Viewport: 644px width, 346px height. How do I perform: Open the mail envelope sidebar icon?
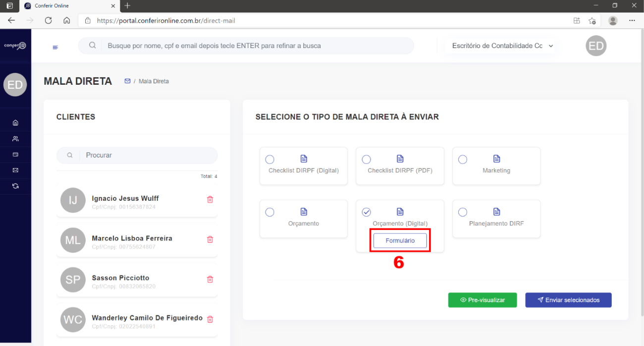pyautogui.click(x=15, y=170)
